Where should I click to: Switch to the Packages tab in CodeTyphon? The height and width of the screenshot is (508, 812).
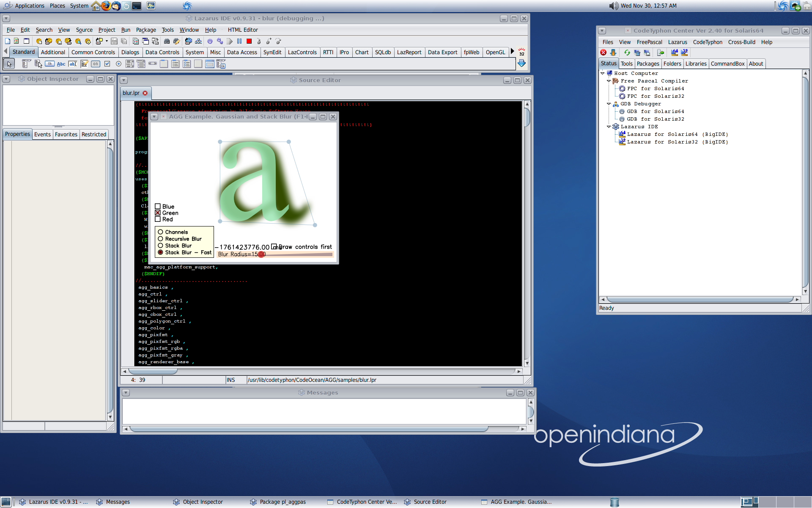(648, 64)
